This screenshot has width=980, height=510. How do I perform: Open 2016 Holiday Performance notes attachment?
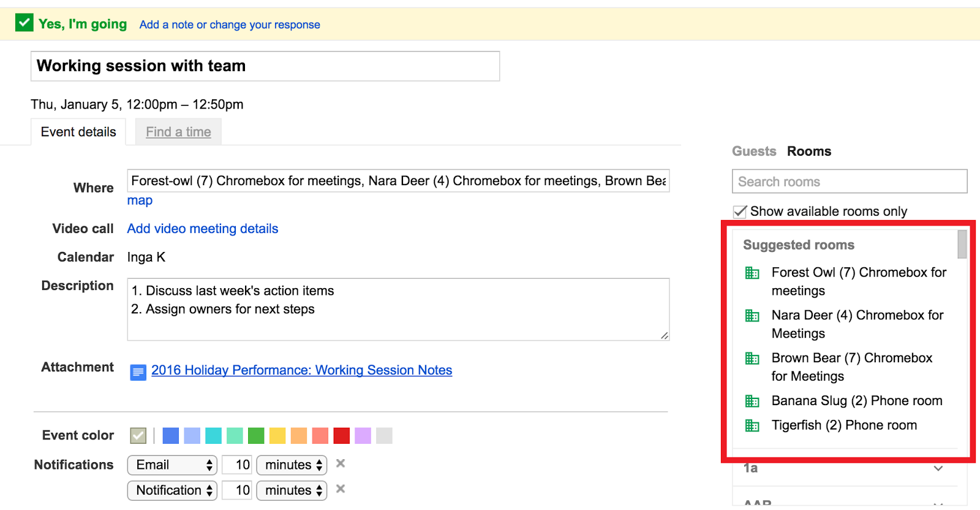click(301, 370)
